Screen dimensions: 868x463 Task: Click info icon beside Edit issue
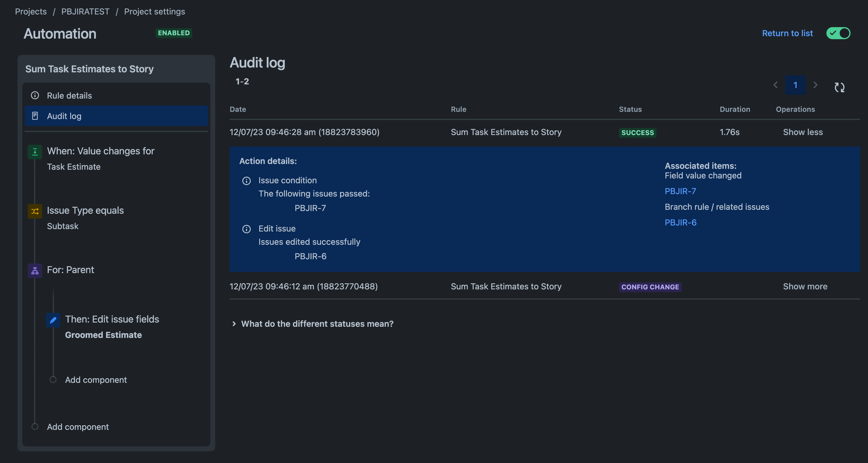tap(246, 229)
